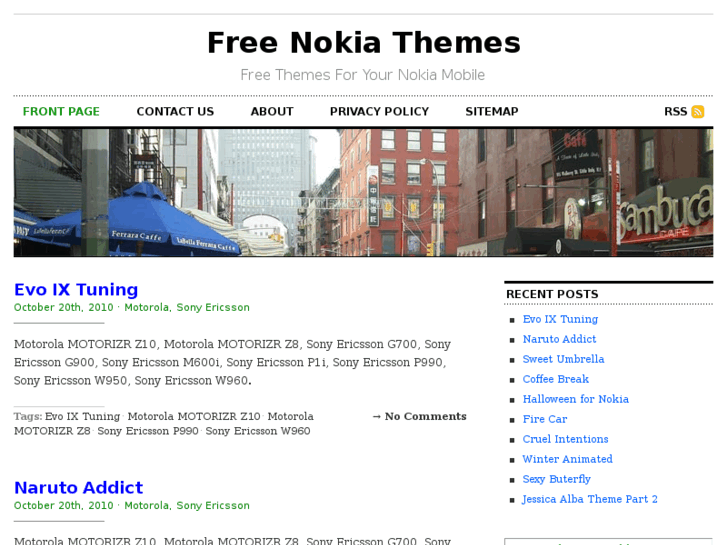Select Motorola category under Naruto Addict
Screen dimensions: 727x545
pos(147,506)
